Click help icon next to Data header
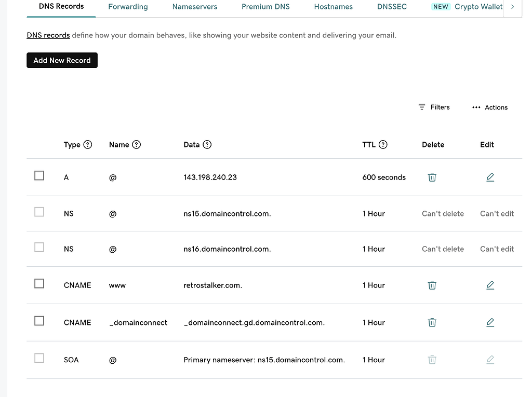 click(x=207, y=145)
